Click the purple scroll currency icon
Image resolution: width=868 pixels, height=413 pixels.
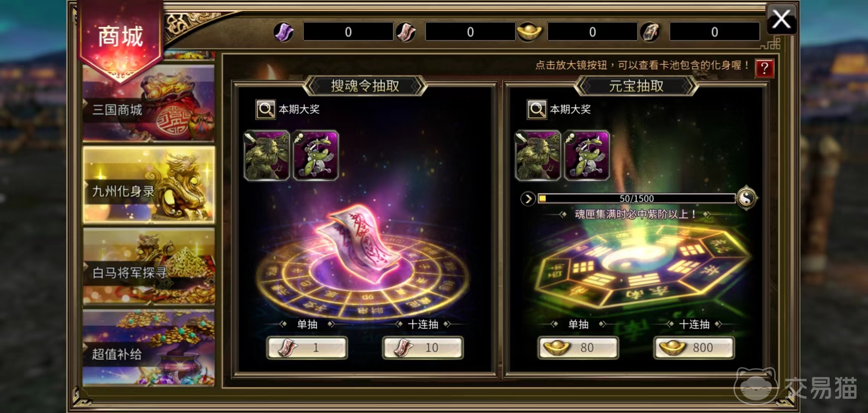tap(284, 31)
